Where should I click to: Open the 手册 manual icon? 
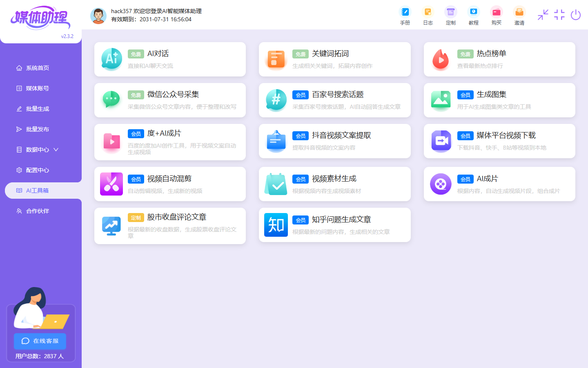pos(405,12)
